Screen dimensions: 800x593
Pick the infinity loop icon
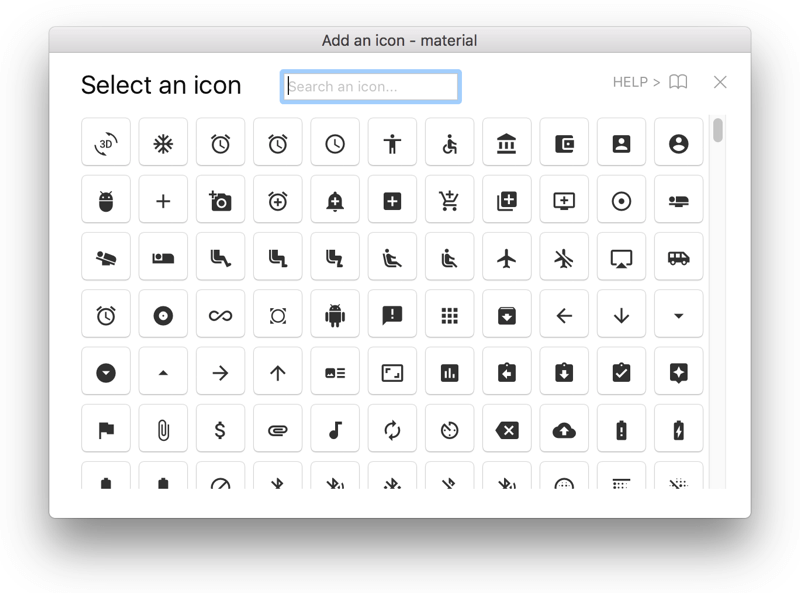(220, 314)
